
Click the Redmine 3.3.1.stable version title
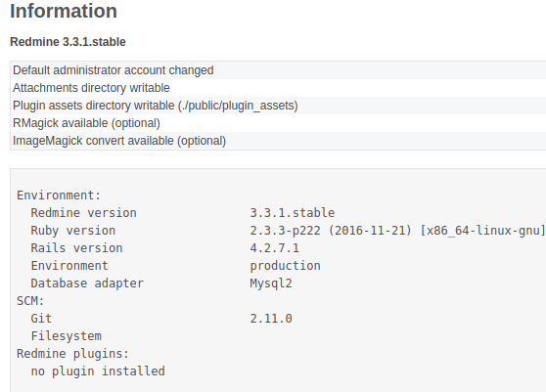tap(68, 42)
